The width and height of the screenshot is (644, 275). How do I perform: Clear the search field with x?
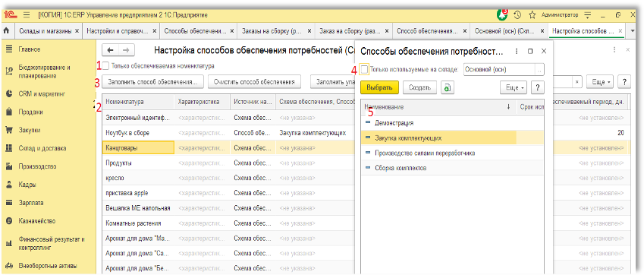577,81
